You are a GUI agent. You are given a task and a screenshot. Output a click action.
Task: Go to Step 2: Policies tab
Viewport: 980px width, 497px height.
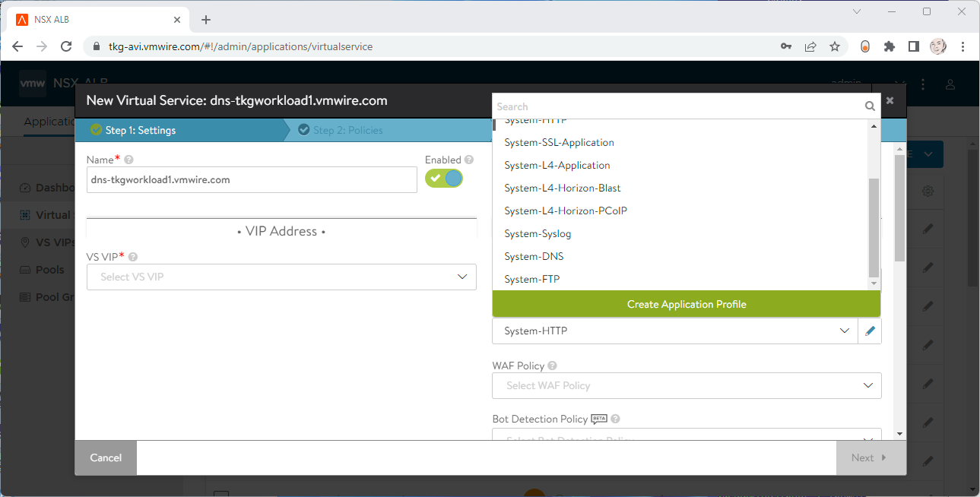click(x=347, y=131)
